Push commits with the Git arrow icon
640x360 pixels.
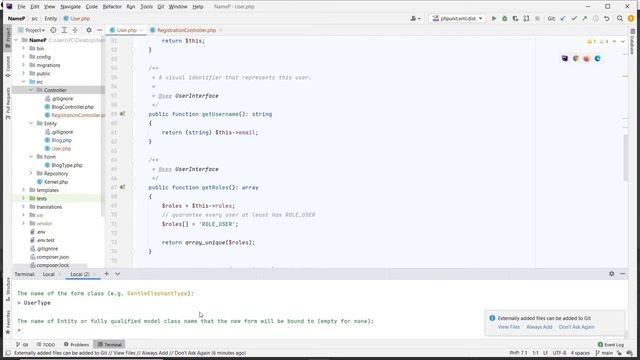(585, 18)
